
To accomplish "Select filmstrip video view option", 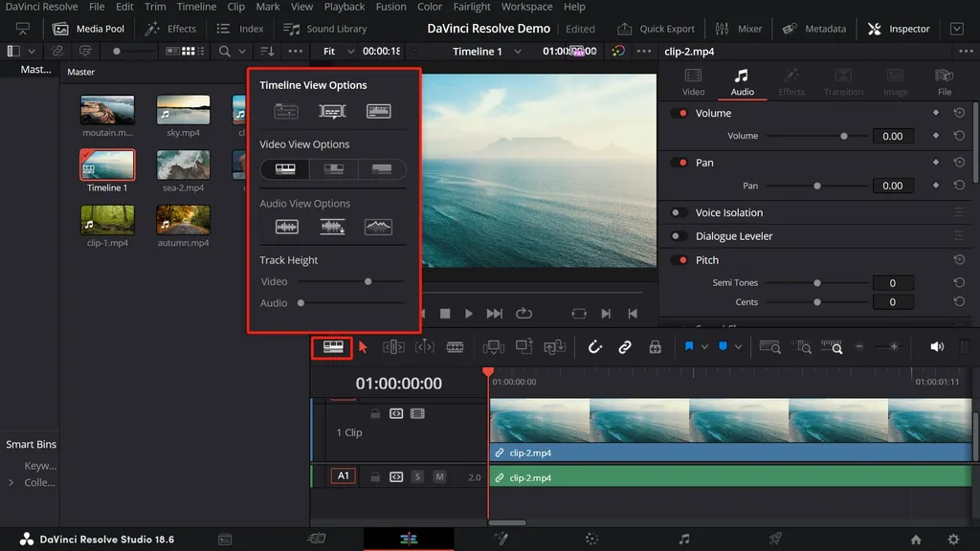I will pyautogui.click(x=285, y=169).
